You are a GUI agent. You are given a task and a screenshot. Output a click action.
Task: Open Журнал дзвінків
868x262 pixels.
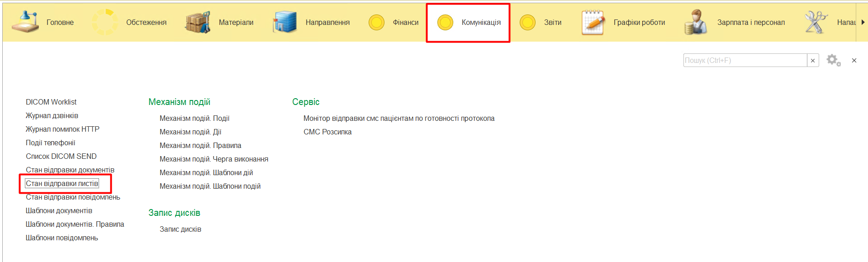(52, 116)
